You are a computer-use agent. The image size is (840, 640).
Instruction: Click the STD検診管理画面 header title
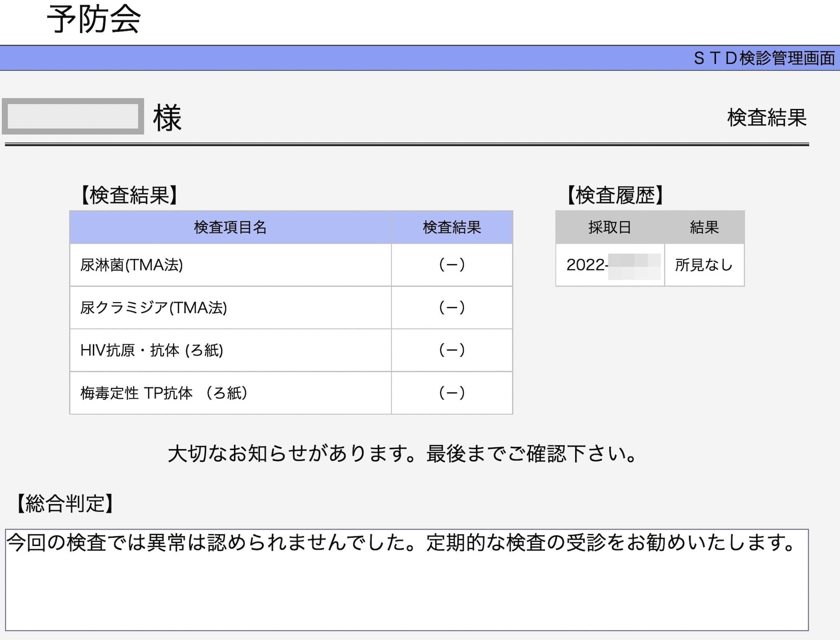coord(764,58)
